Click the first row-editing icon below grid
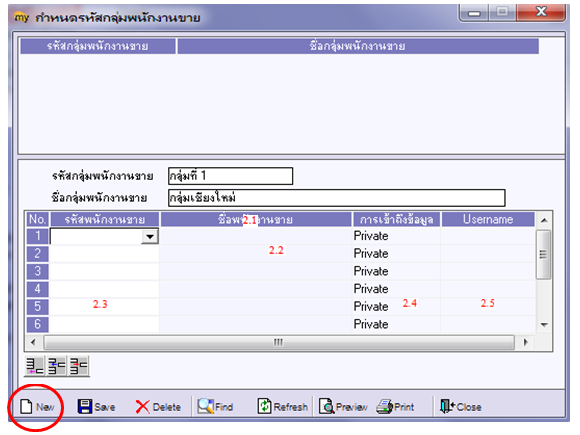580x435 pixels. point(35,366)
